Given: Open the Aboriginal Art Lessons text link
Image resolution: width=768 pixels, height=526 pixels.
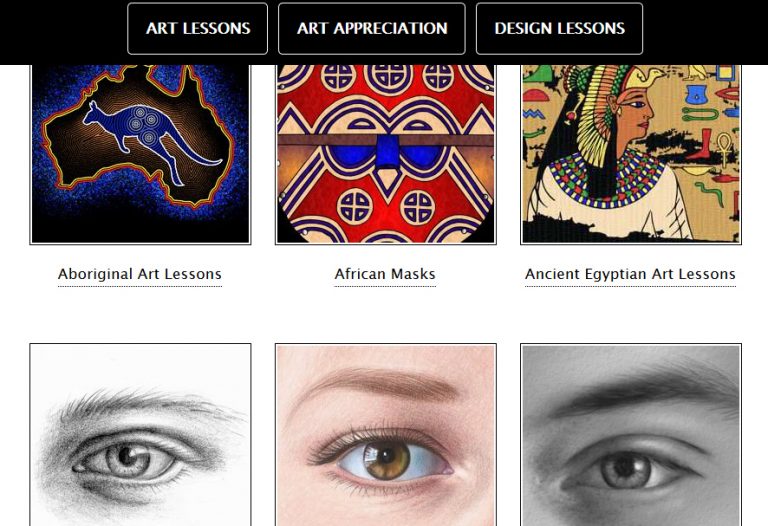Looking at the screenshot, I should coord(140,274).
